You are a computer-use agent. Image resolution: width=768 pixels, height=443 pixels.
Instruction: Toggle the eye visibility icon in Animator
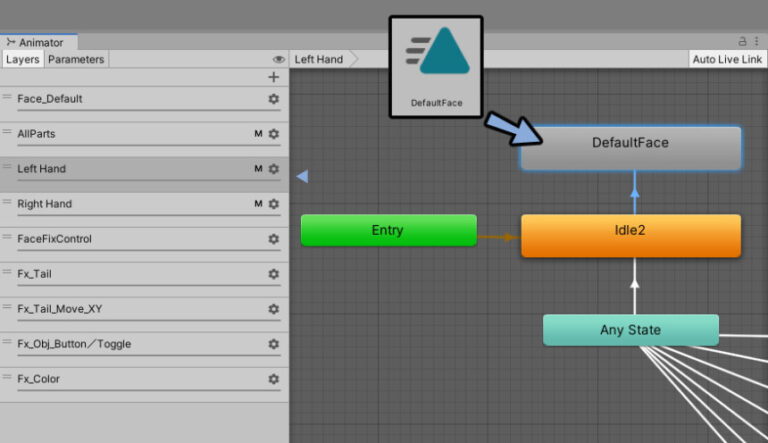(279, 60)
